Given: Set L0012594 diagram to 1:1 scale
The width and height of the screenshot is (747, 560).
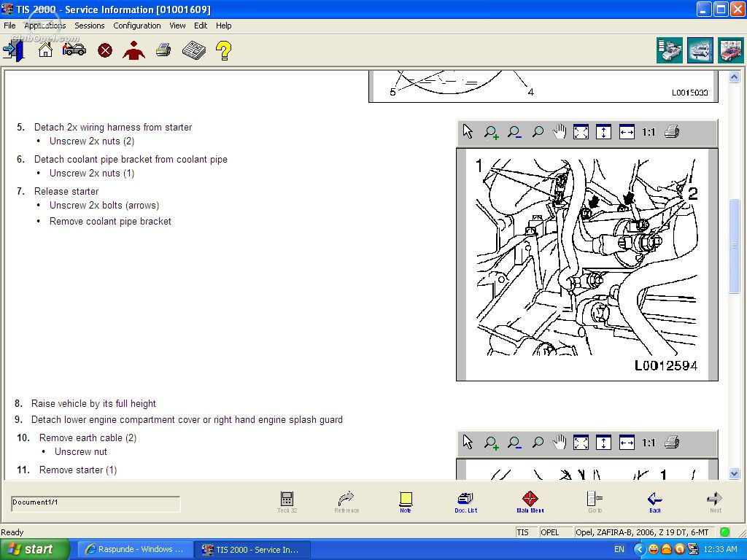Looking at the screenshot, I should click(649, 132).
